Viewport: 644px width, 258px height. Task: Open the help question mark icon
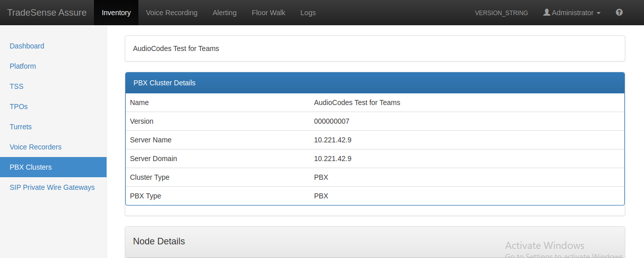[619, 13]
